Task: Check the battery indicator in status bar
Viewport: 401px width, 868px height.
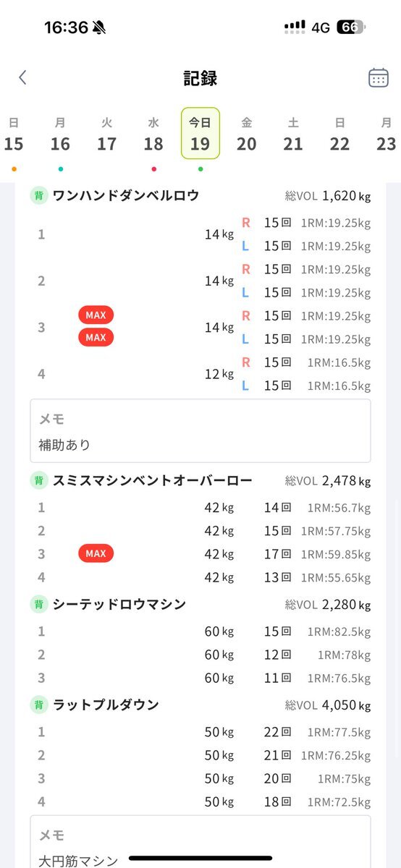Action: click(x=352, y=27)
